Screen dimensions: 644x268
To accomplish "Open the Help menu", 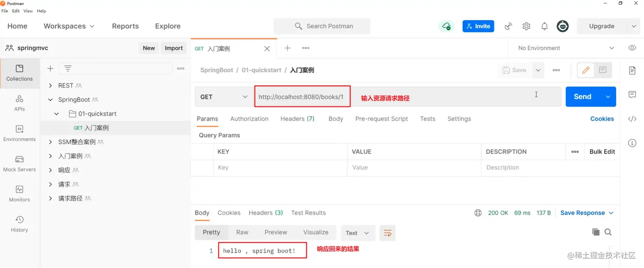I will coord(41,11).
